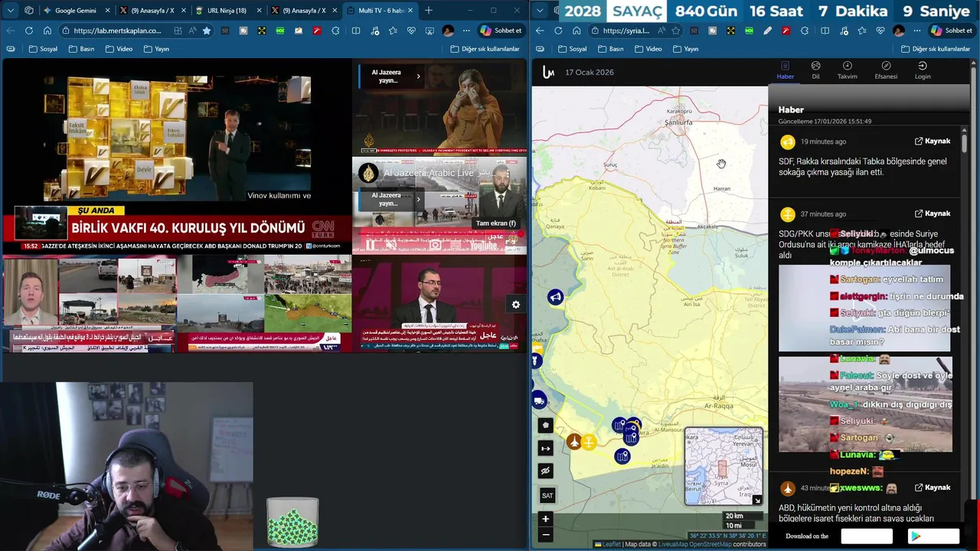Image resolution: width=980 pixels, height=551 pixels.
Task: Open the Dil language tab
Action: click(x=816, y=70)
